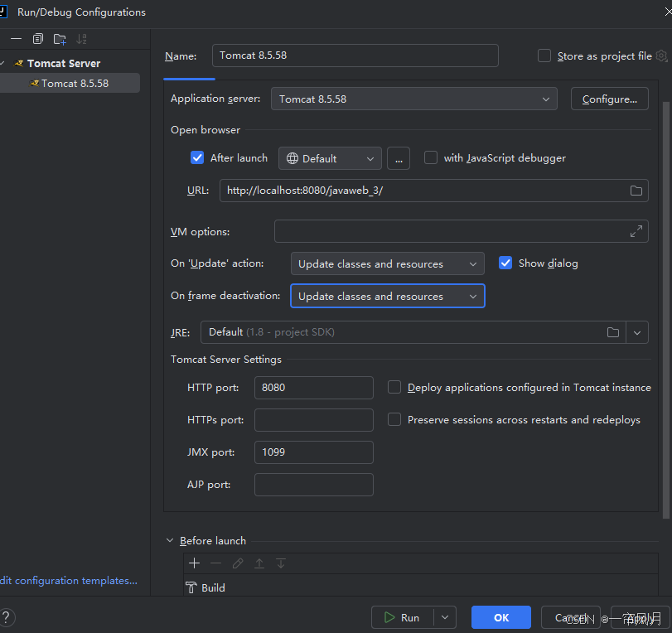Image resolution: width=672 pixels, height=633 pixels.
Task: Focus the URL input field
Action: pyautogui.click(x=433, y=191)
